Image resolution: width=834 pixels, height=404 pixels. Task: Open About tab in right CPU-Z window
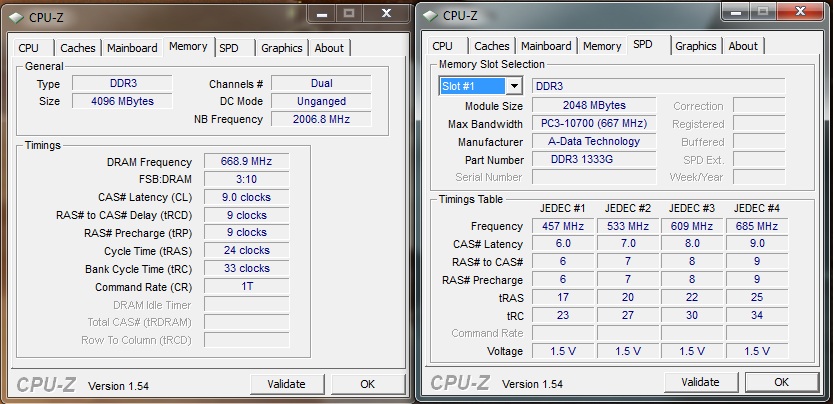click(x=743, y=46)
